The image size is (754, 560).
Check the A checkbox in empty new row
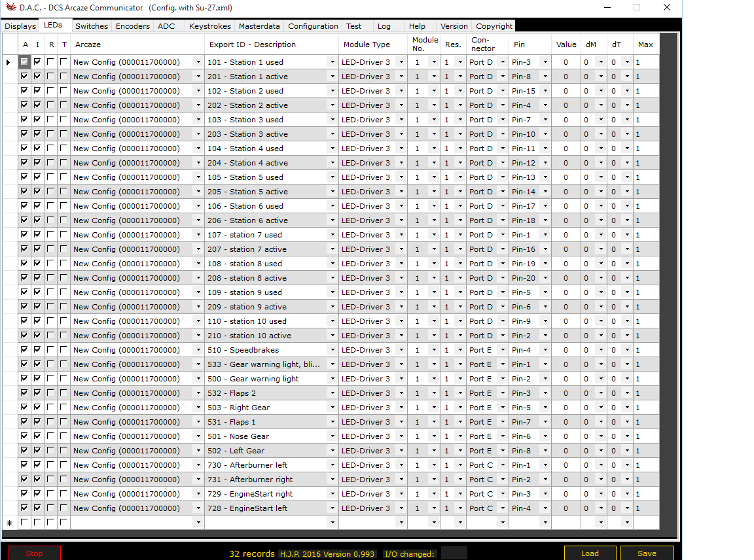(24, 522)
